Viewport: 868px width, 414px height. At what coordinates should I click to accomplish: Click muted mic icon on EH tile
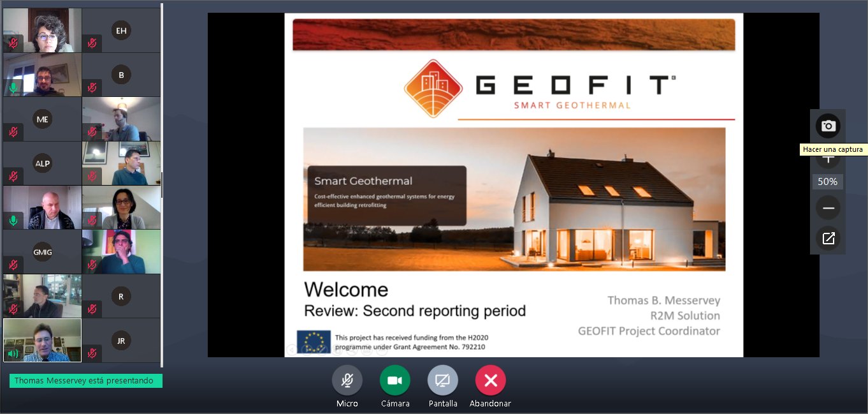(x=92, y=43)
